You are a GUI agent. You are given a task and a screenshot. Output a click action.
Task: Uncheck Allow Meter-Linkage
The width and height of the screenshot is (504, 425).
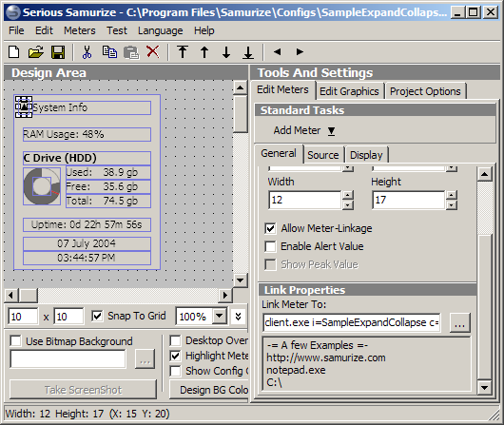pyautogui.click(x=270, y=228)
